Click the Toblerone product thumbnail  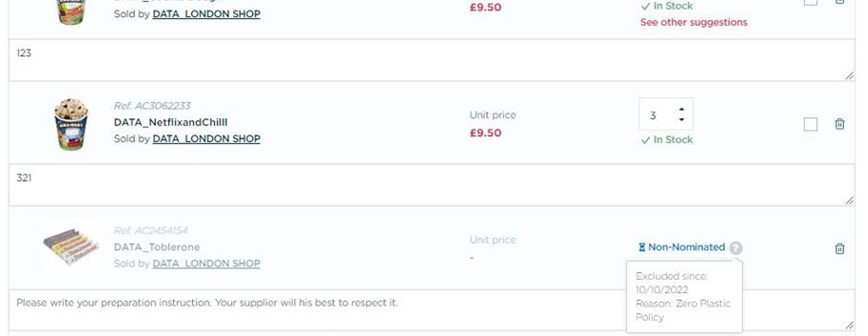click(71, 246)
